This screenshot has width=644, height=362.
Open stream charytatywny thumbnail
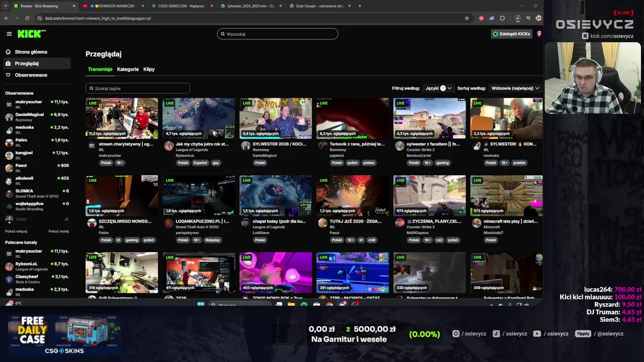122,118
